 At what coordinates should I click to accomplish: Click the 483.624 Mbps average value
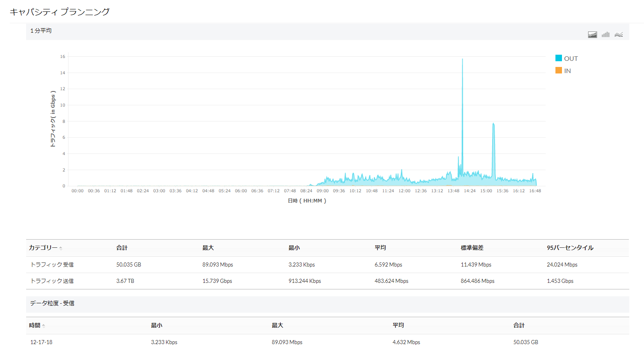point(391,281)
